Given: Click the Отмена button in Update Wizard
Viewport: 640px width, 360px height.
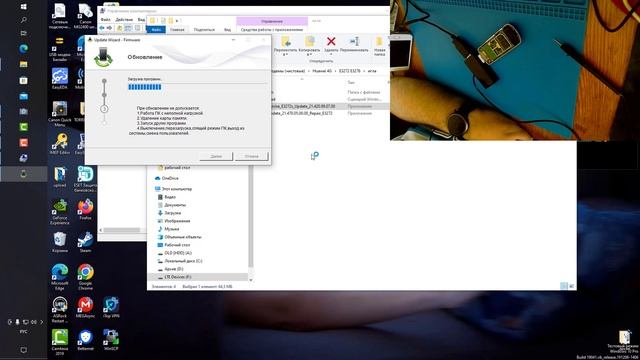Looking at the screenshot, I should click(x=251, y=156).
